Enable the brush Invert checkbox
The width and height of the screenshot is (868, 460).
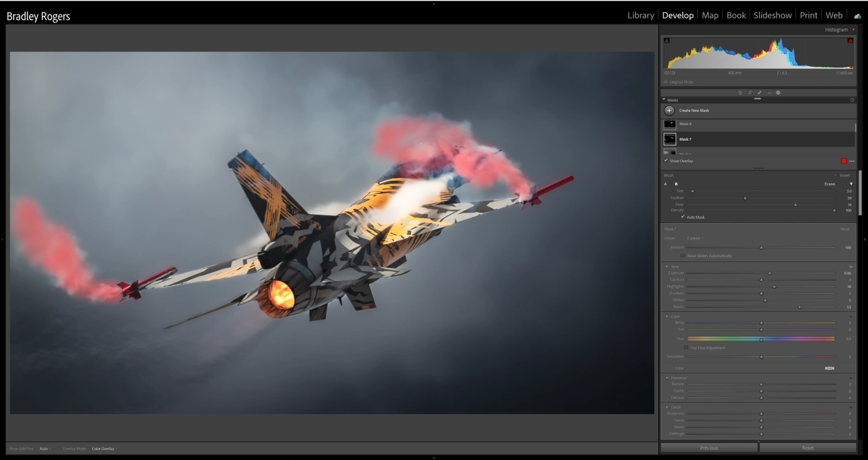[836, 175]
